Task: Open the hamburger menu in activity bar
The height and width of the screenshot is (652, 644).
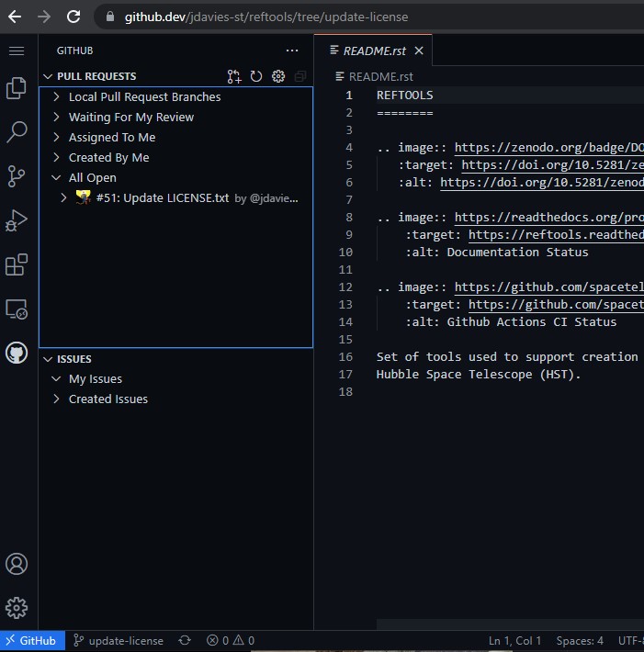Action: coord(17,51)
